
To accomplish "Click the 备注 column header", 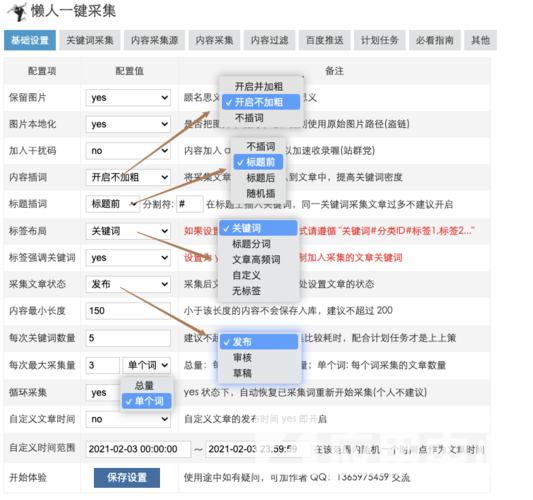I will click(x=334, y=71).
